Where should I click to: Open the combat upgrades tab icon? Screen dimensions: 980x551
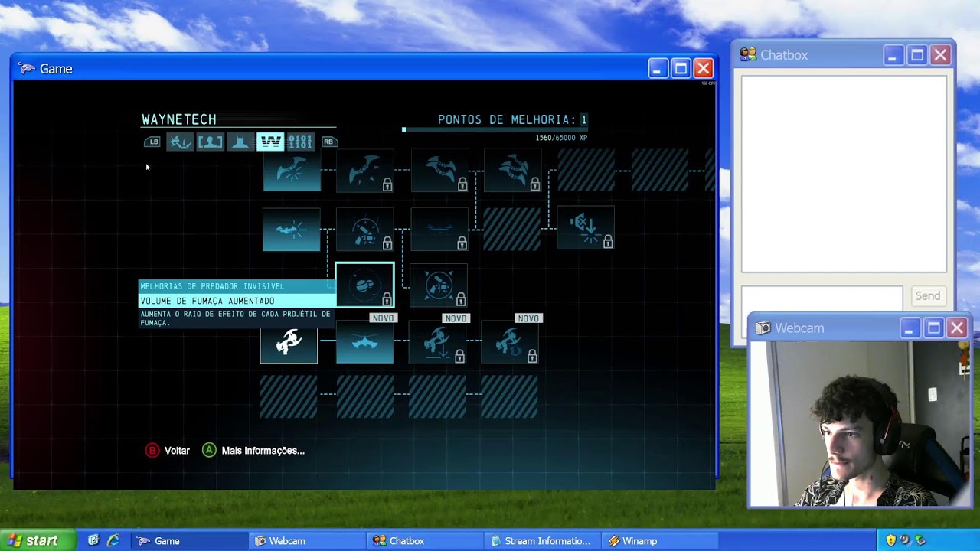click(181, 142)
